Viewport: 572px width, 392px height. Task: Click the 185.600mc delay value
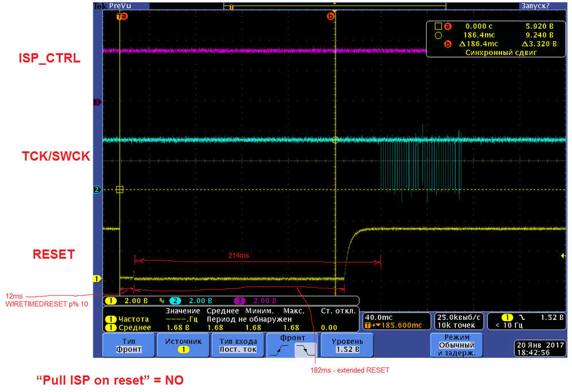click(401, 325)
